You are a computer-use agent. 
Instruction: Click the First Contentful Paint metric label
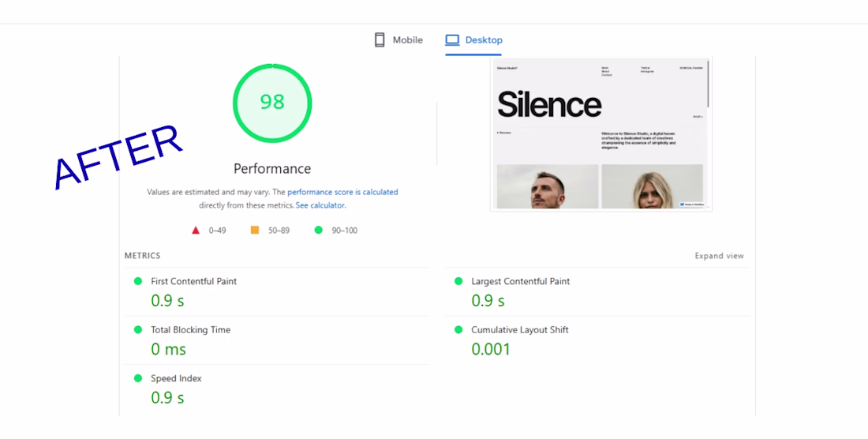pos(193,281)
